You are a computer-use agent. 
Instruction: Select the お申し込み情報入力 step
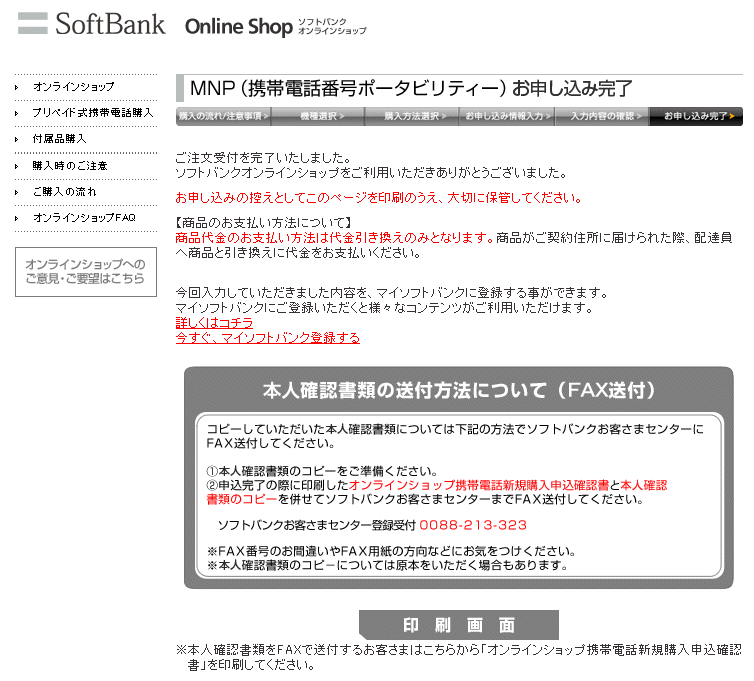pos(506,116)
